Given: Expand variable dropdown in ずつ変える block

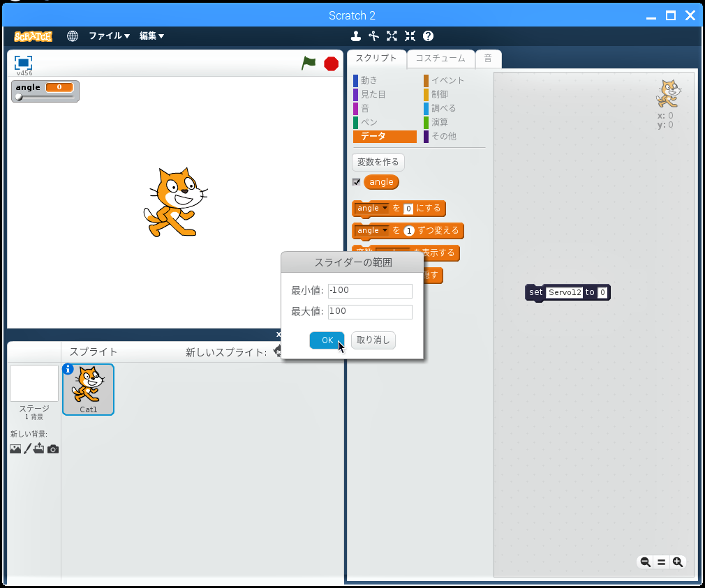Looking at the screenshot, I should tap(385, 230).
